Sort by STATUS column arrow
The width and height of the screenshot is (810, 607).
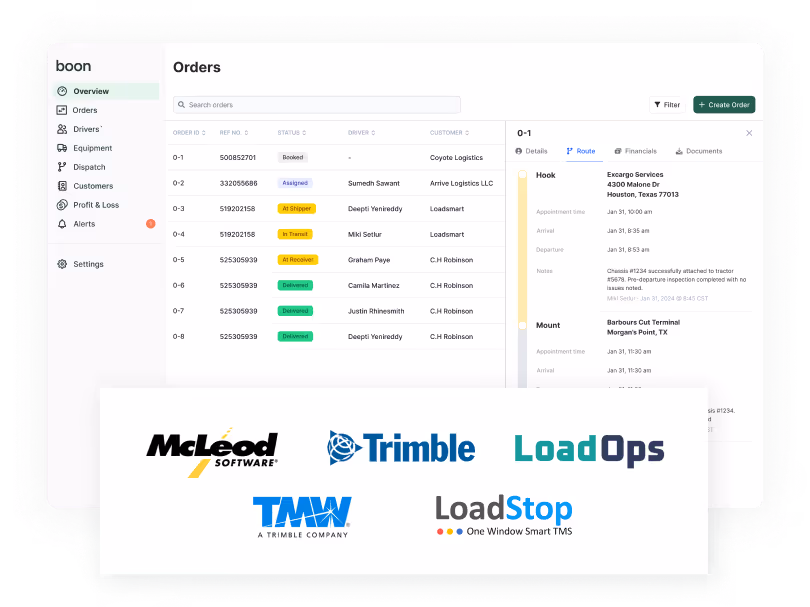[x=304, y=133]
